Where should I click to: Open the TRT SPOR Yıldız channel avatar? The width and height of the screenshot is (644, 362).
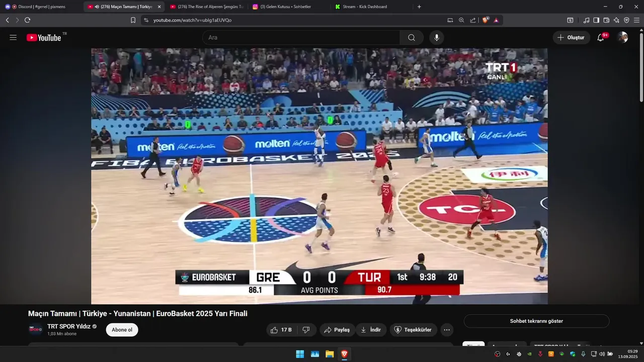(x=35, y=330)
